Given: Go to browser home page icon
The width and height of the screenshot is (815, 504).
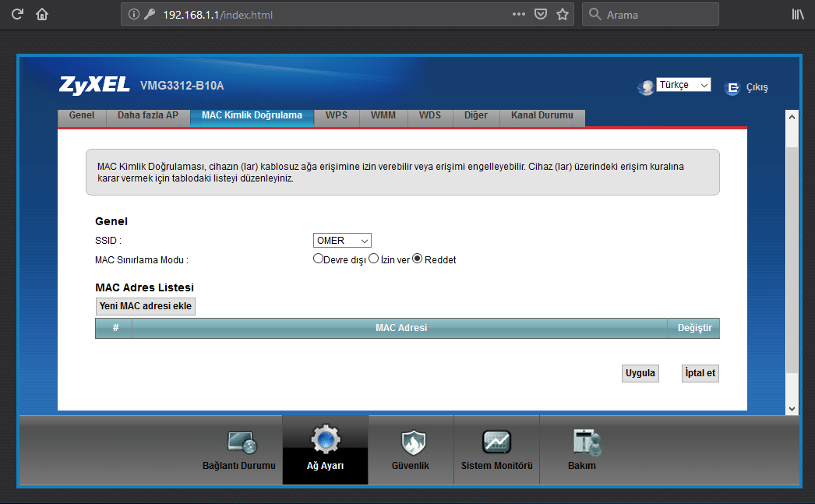Looking at the screenshot, I should click(42, 14).
